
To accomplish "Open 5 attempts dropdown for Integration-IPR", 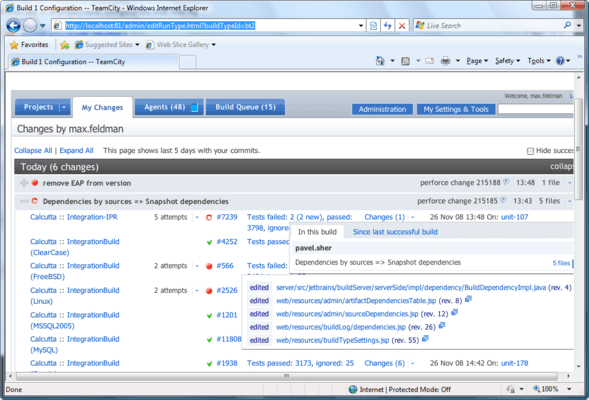I will [197, 217].
